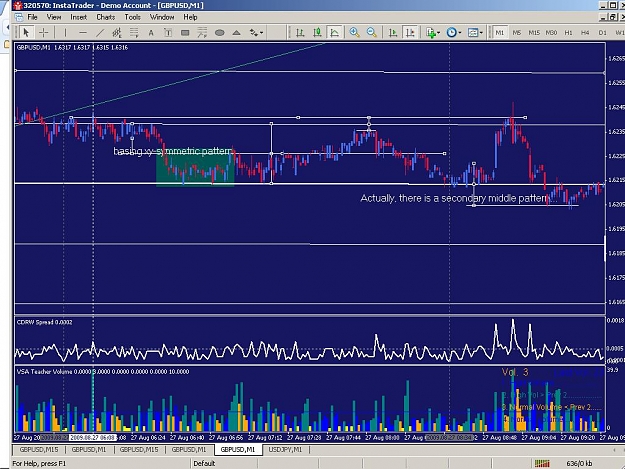Switch chart to H4 timeframe
The width and height of the screenshot is (625, 469).
click(x=585, y=33)
